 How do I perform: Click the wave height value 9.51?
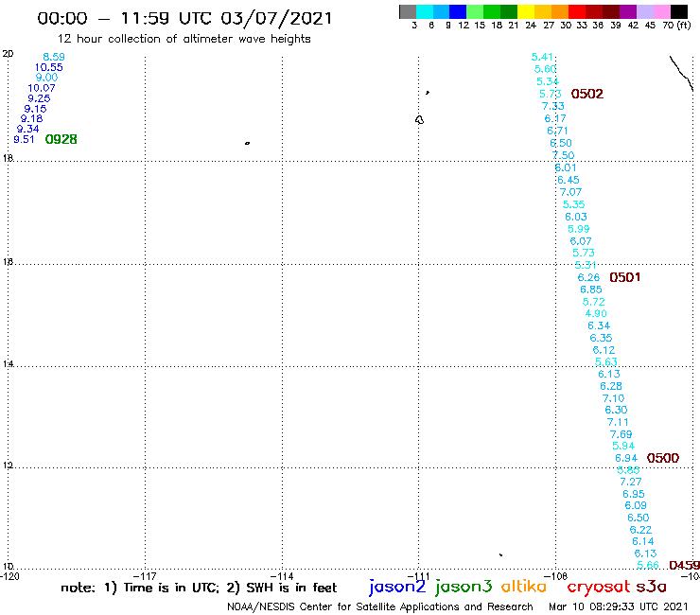(x=24, y=139)
